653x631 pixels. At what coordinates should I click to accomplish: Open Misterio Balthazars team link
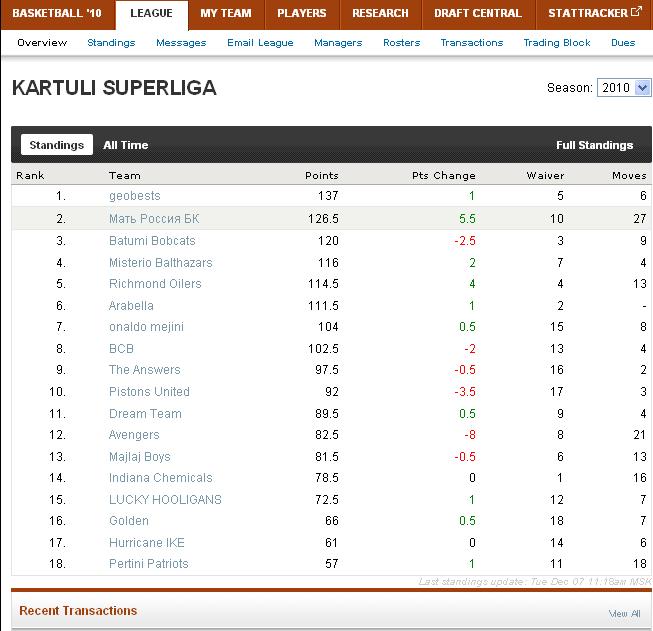pyautogui.click(x=160, y=263)
